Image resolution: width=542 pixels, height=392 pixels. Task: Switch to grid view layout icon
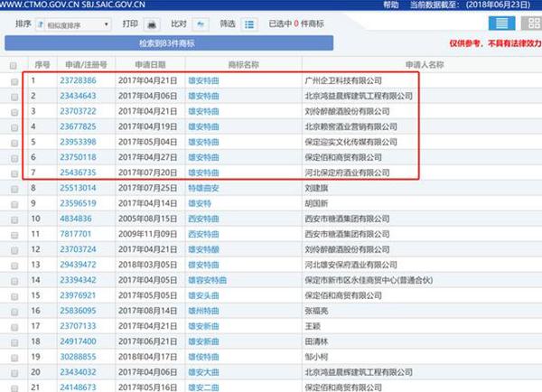tap(533, 23)
